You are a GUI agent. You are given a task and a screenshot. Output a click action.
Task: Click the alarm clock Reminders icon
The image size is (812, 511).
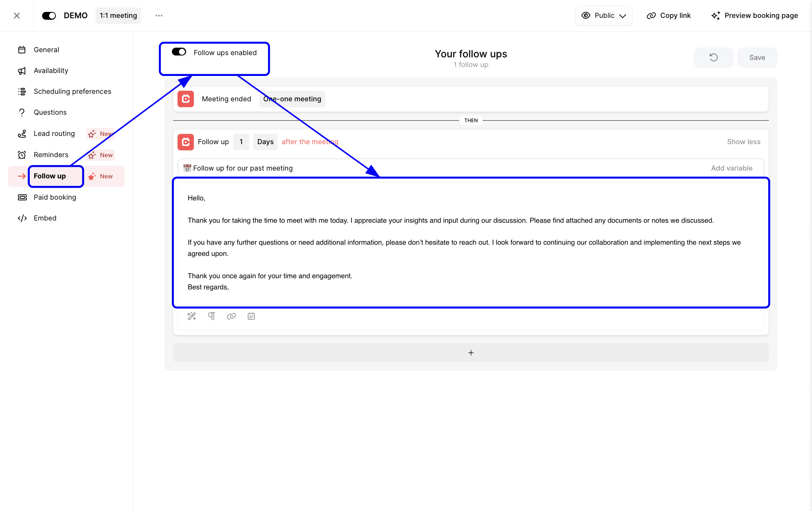click(x=22, y=155)
